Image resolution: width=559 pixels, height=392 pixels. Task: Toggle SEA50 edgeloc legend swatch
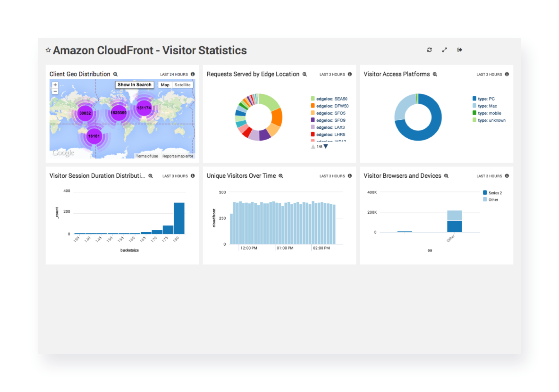312,99
